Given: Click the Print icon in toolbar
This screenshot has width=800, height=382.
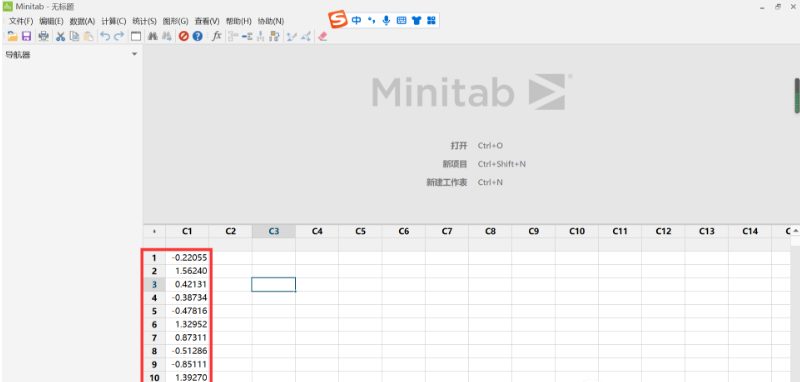Looking at the screenshot, I should pyautogui.click(x=44, y=36).
